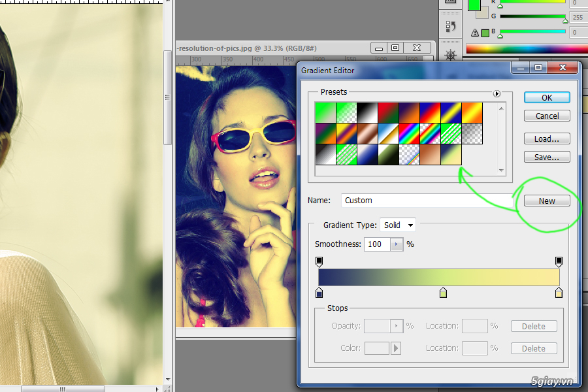The height and width of the screenshot is (392, 588).
Task: Open the Gradient Type dropdown
Action: (398, 225)
